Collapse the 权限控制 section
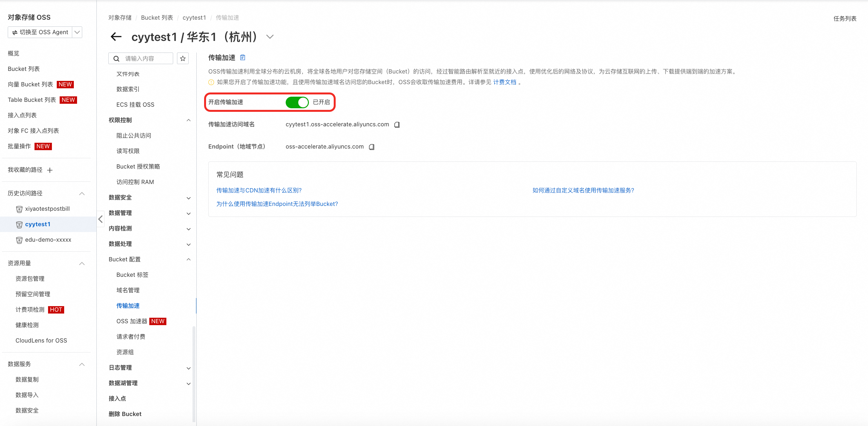The height and width of the screenshot is (426, 868). coord(189,120)
